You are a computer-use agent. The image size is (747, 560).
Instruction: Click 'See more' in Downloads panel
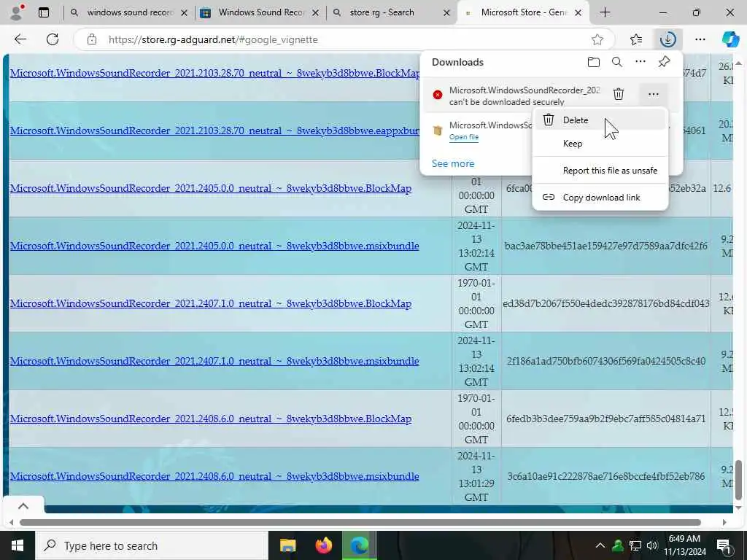(452, 163)
